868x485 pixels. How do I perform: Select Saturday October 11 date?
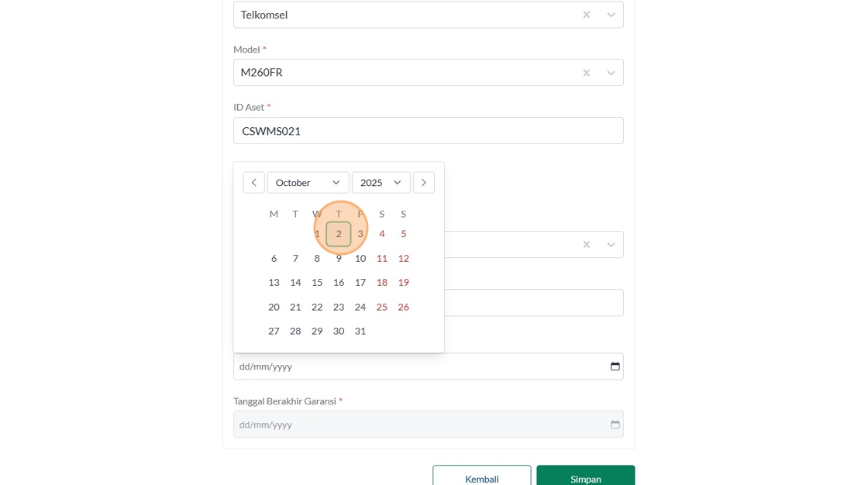pos(382,259)
